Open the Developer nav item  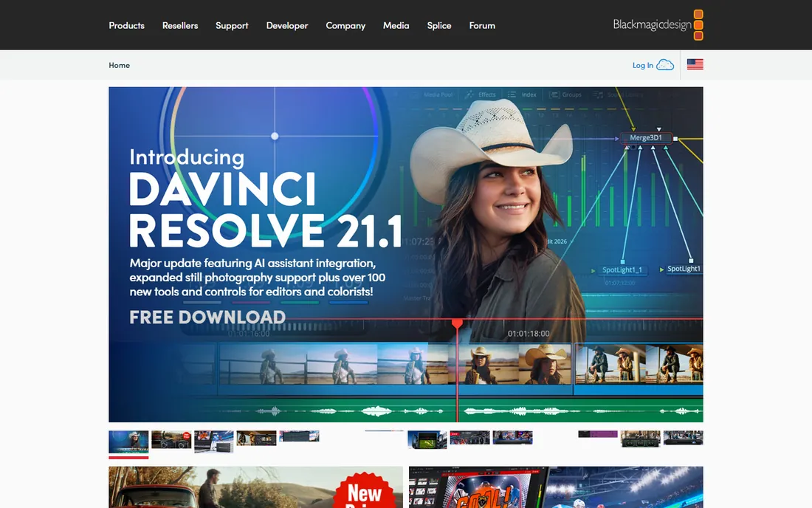pos(287,25)
